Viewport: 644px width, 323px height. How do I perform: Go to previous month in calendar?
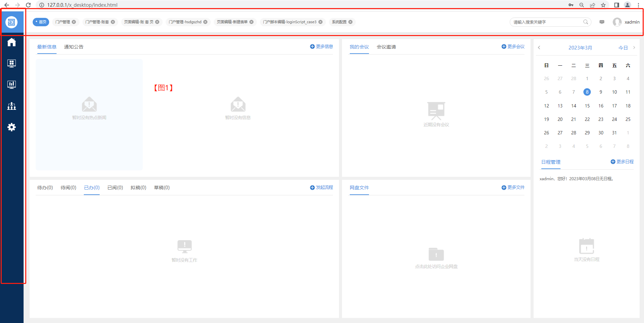(x=539, y=47)
